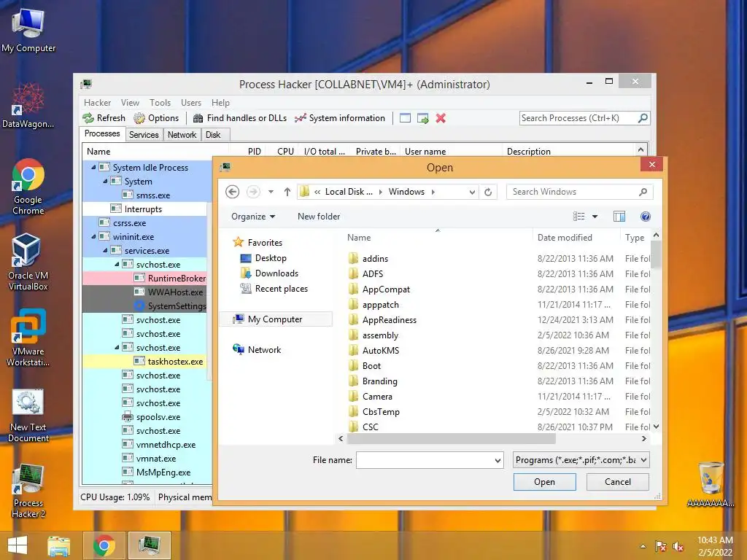This screenshot has height=560, width=747.
Task: Click horizontal scrollbar in file list
Action: (451, 438)
